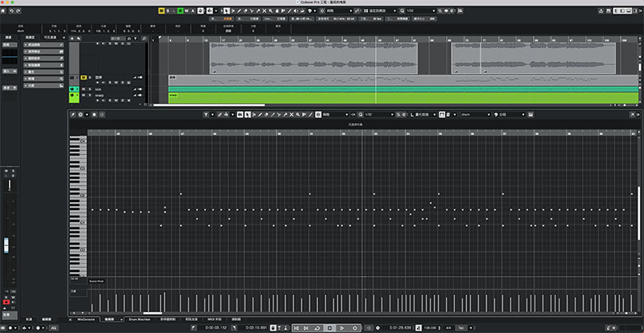
Task: Select the Object Selection arrow tool in project toolbar
Action: (x=225, y=10)
